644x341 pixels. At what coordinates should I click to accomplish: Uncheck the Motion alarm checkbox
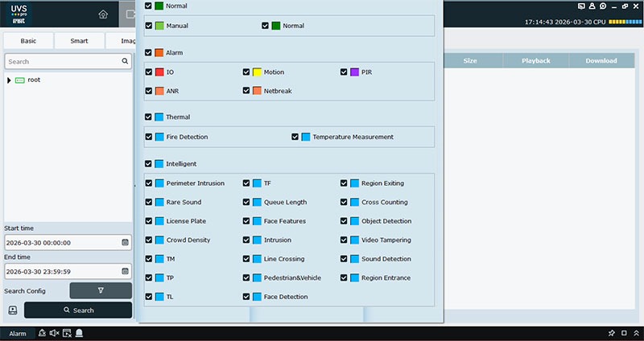[x=247, y=72]
